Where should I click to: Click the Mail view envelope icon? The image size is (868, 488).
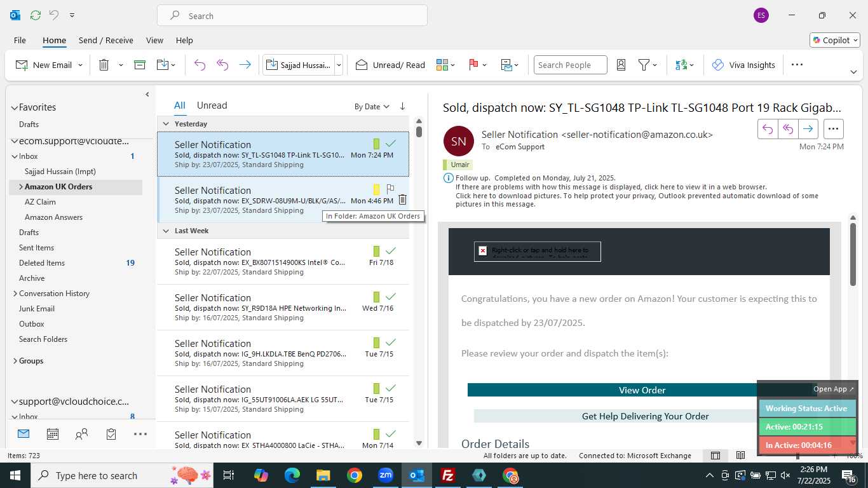pyautogui.click(x=24, y=434)
